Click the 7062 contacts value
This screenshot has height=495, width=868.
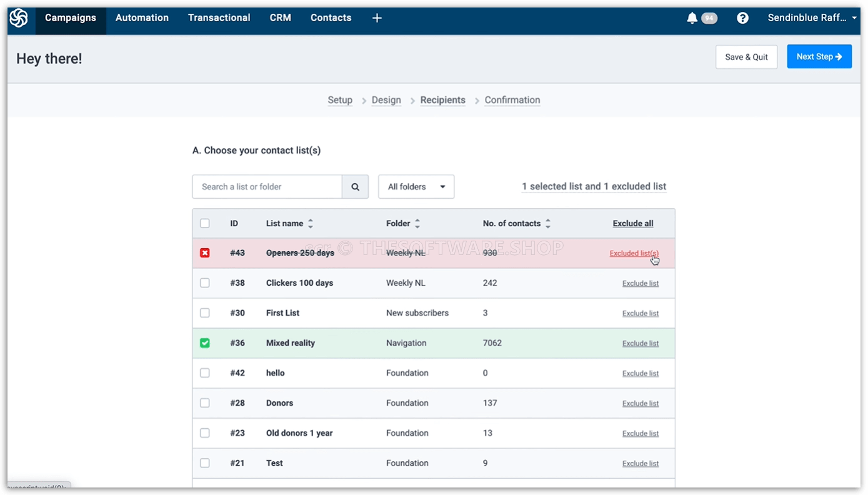492,343
